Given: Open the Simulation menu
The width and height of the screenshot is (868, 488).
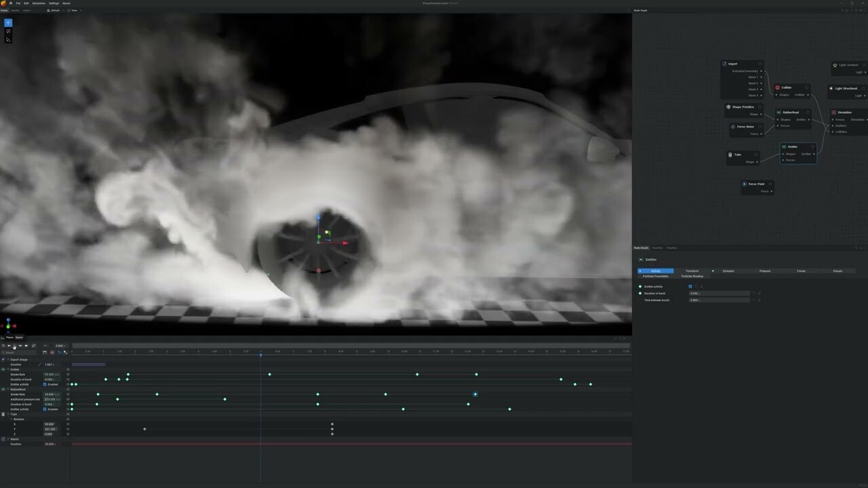Looking at the screenshot, I should (x=39, y=3).
